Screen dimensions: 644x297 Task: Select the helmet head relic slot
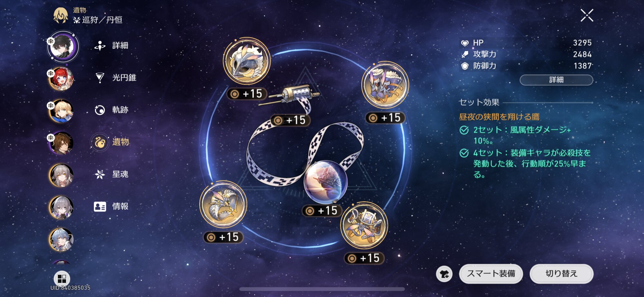[x=247, y=61]
